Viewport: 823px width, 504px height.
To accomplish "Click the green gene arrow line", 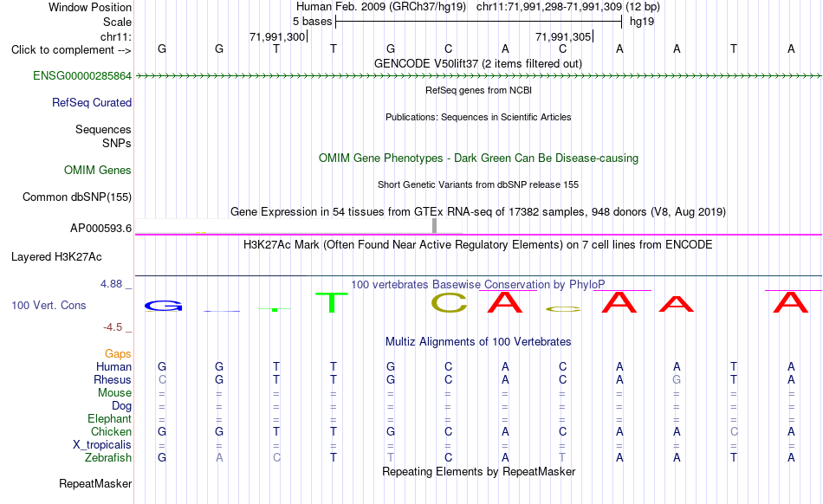I will 479,76.
